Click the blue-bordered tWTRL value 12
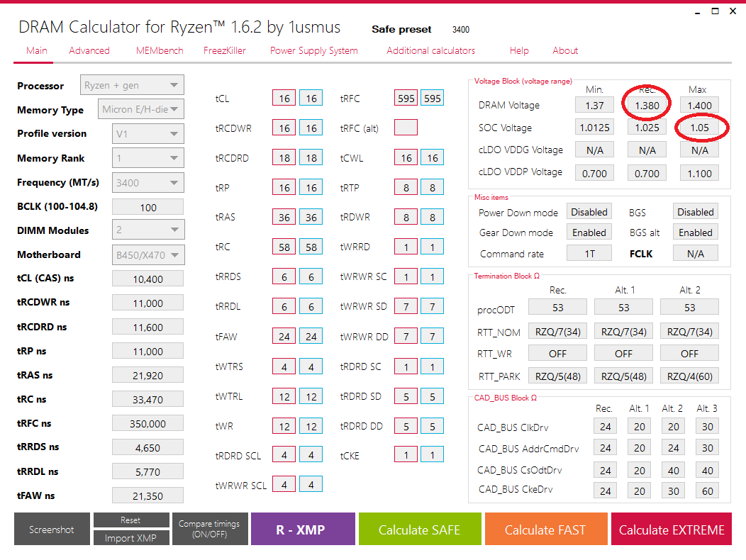The image size is (746, 560). click(x=311, y=396)
